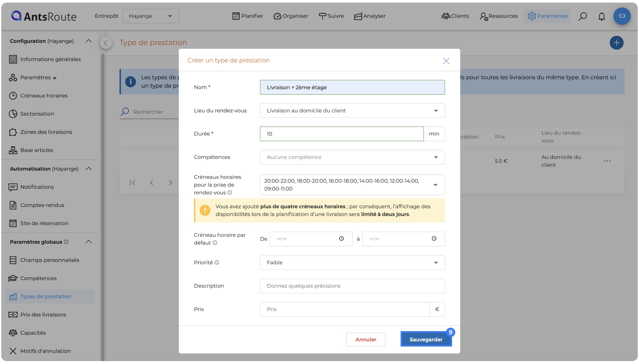The width and height of the screenshot is (639, 364).
Task: Click the blue plus add button
Action: pyautogui.click(x=616, y=43)
